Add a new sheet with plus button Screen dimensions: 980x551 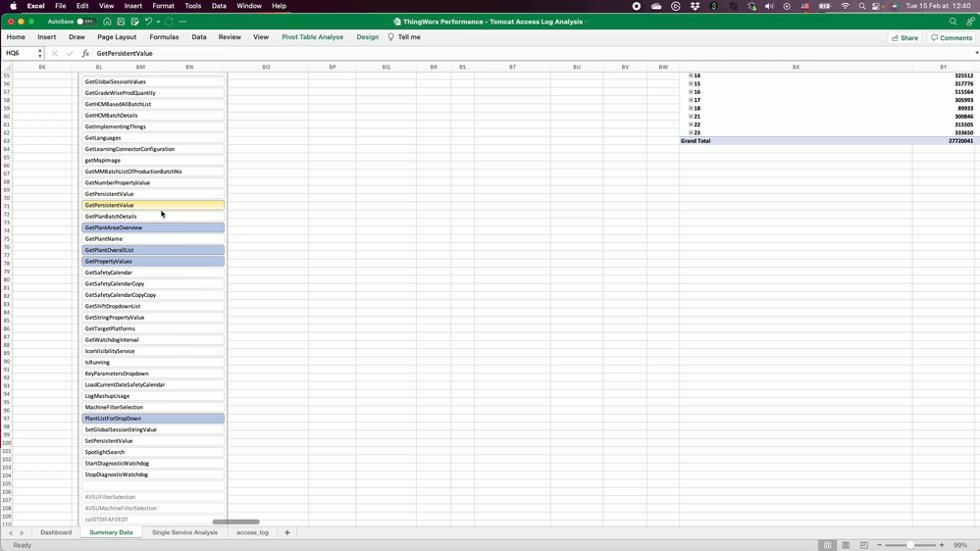pos(287,532)
